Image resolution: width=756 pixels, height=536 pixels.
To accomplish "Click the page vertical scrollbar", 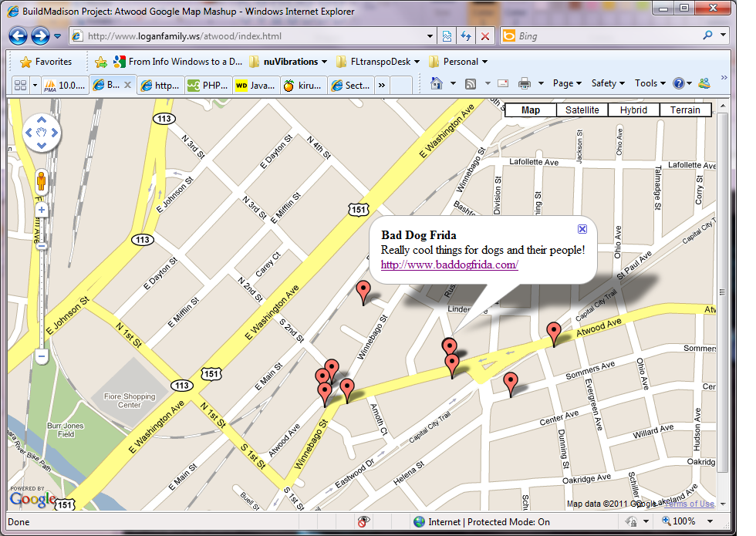I will pyautogui.click(x=722, y=292).
